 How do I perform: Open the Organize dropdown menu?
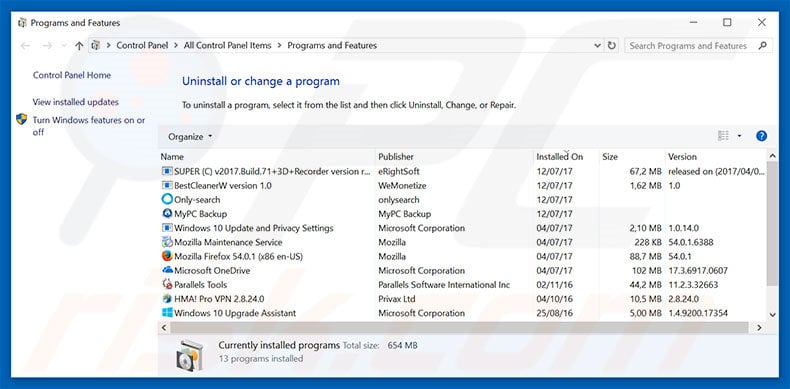click(x=190, y=137)
